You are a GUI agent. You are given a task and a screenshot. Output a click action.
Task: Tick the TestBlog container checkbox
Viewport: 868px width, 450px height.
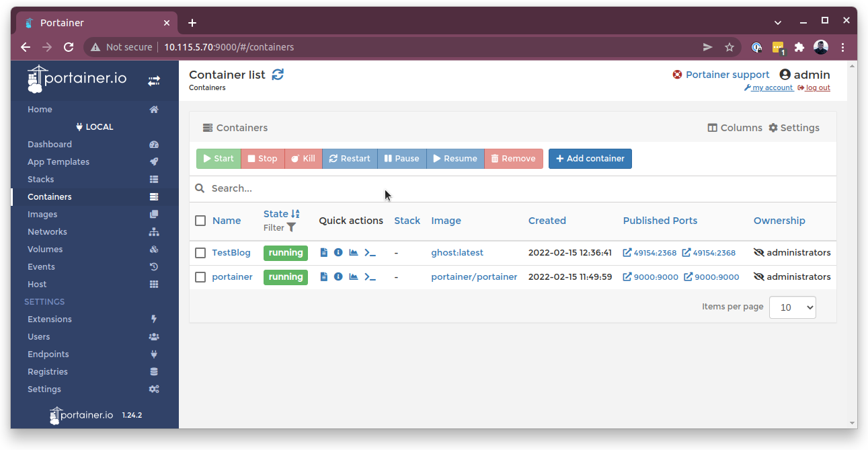coord(200,253)
